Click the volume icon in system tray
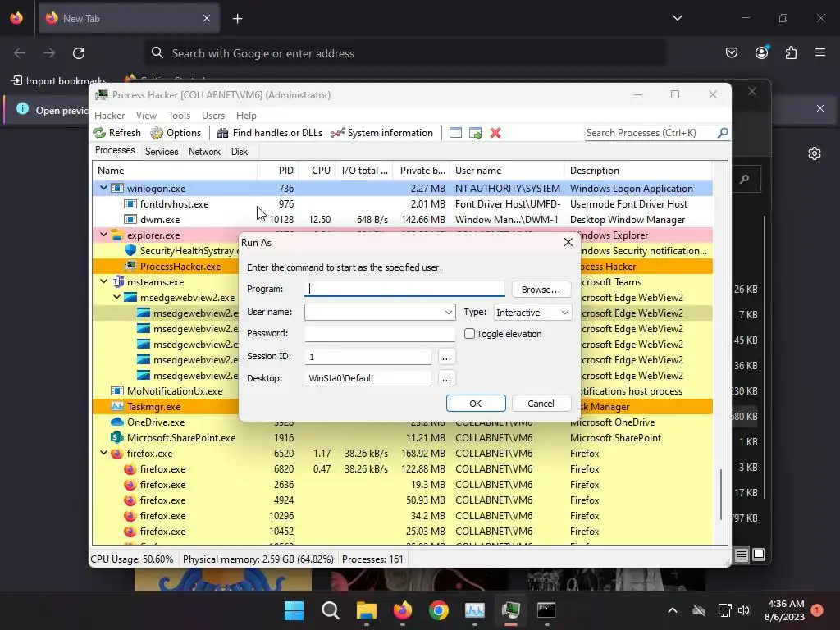 click(x=743, y=610)
